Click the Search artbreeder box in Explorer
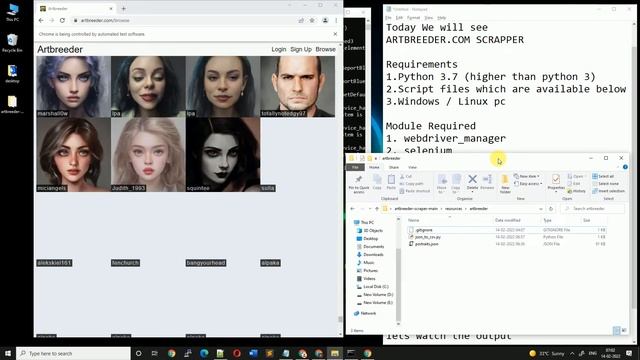The width and height of the screenshot is (640, 360). pyautogui.click(x=592, y=209)
